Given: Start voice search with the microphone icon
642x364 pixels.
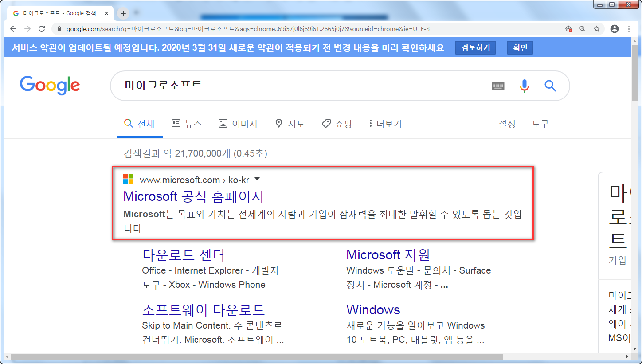Looking at the screenshot, I should pyautogui.click(x=525, y=86).
